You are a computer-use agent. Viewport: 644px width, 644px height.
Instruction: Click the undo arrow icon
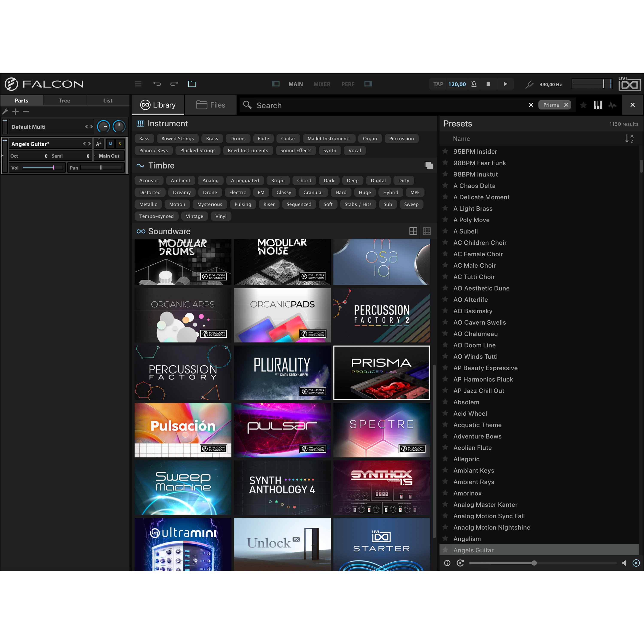pyautogui.click(x=157, y=84)
